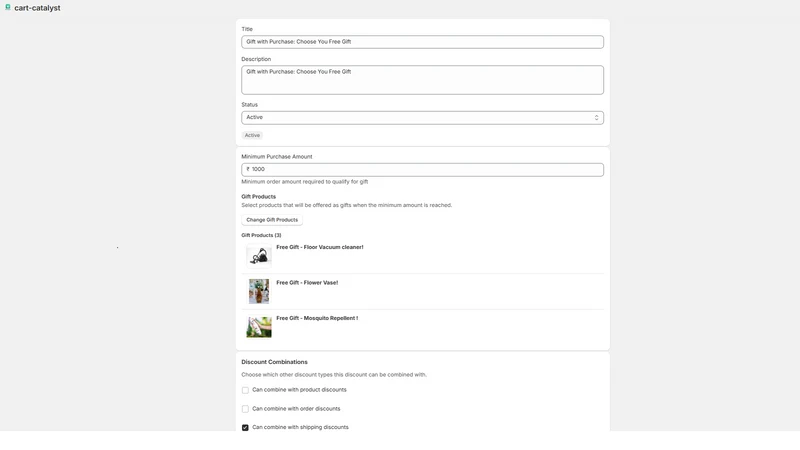Enable combine with order discounts

tap(245, 409)
